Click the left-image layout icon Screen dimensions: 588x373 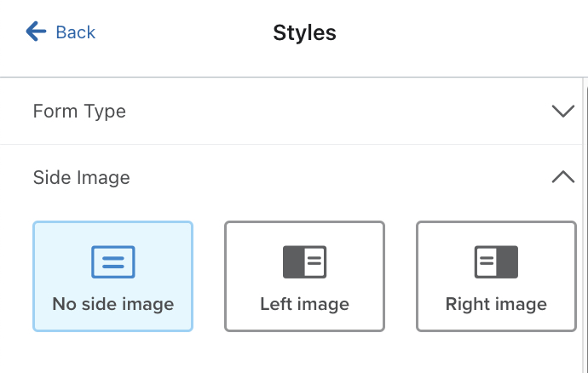(304, 261)
